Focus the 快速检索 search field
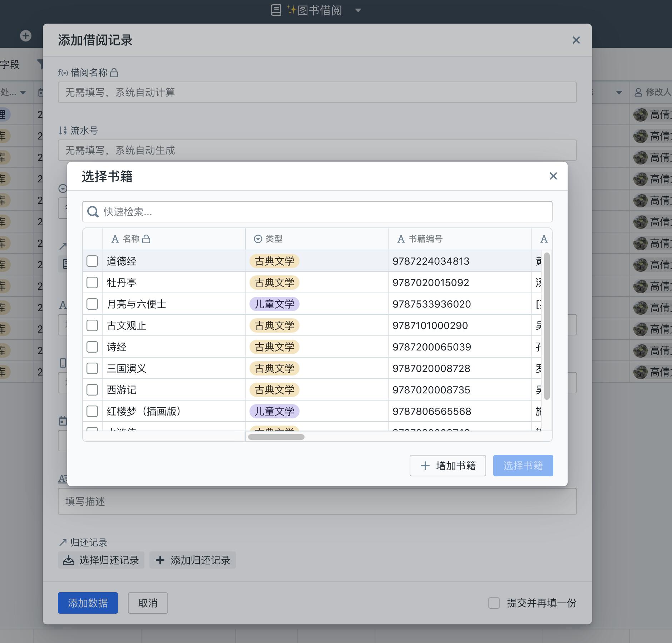672x643 pixels. [x=322, y=212]
